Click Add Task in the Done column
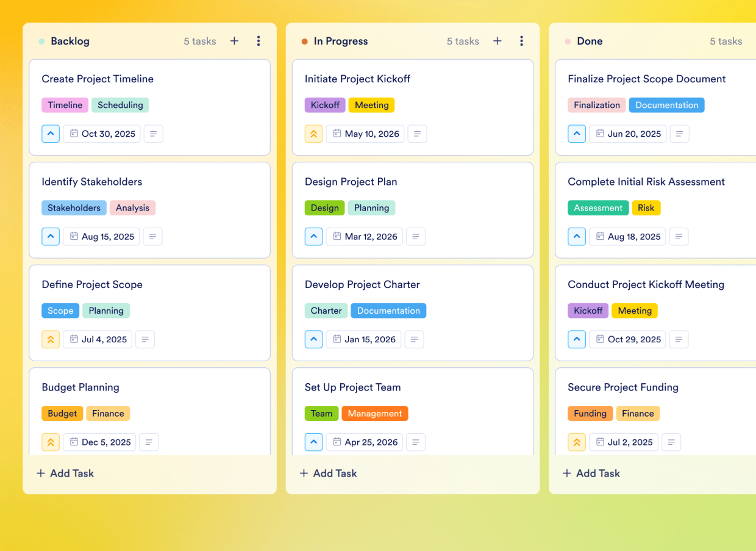This screenshot has height=551, width=756. click(x=591, y=473)
